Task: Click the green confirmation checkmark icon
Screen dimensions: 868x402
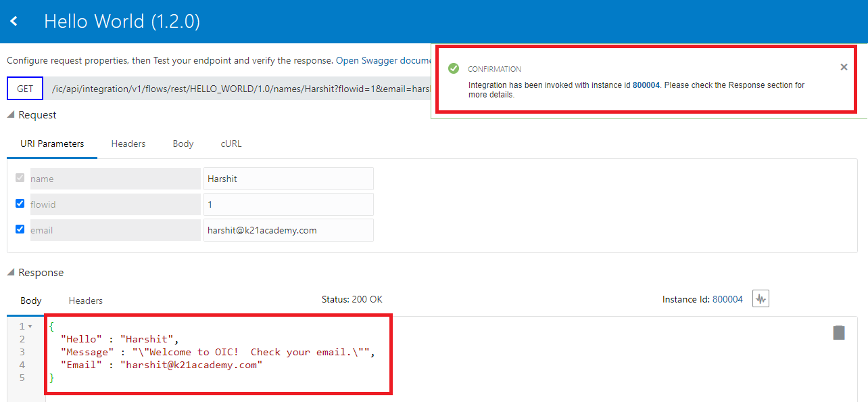Action: pos(454,68)
